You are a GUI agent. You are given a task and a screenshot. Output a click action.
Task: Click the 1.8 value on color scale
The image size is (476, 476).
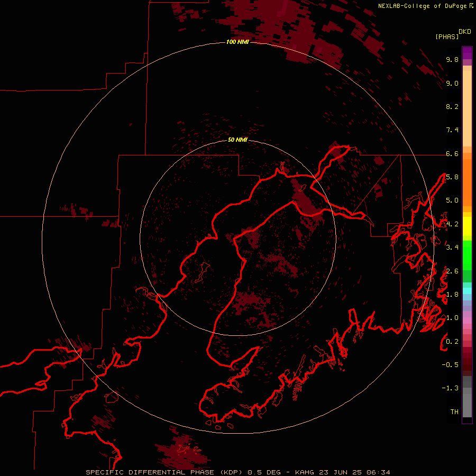click(452, 295)
